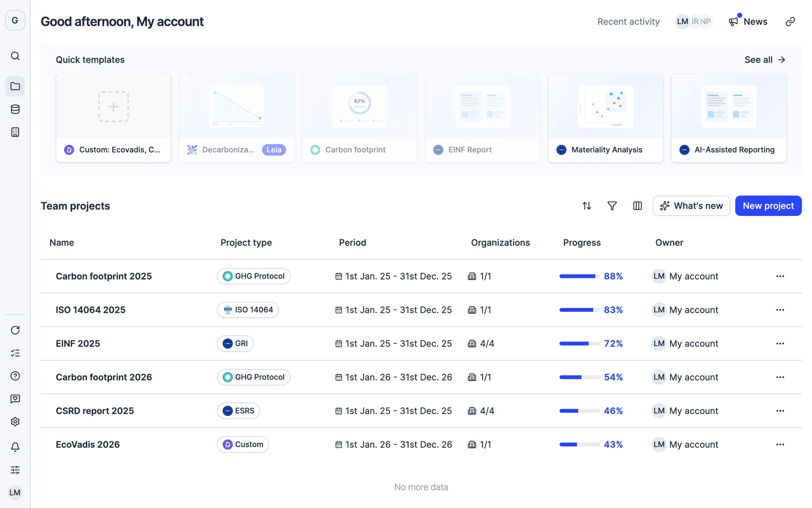This screenshot has height=508, width=812.
Task: Open more options for CSRD report 2025
Action: tap(780, 411)
